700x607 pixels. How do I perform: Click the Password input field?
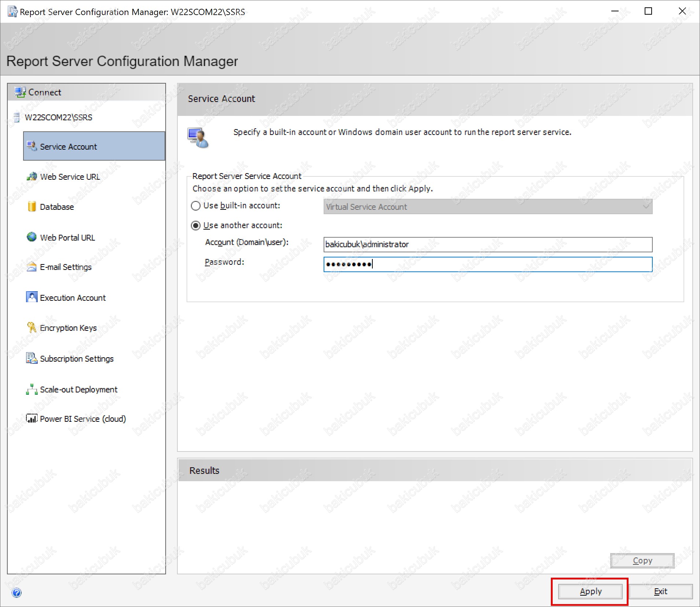pos(488,264)
